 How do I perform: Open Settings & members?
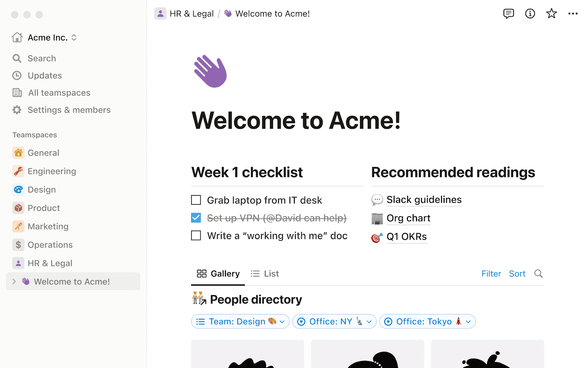point(69,110)
